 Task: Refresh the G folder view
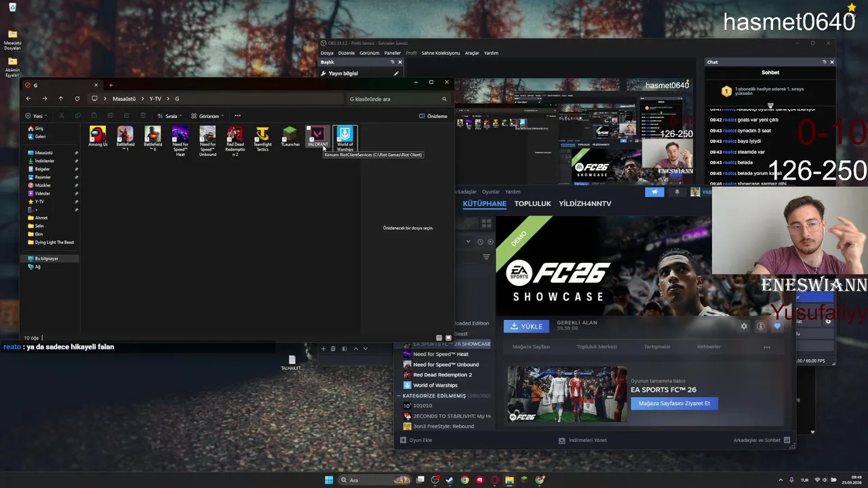click(77, 99)
